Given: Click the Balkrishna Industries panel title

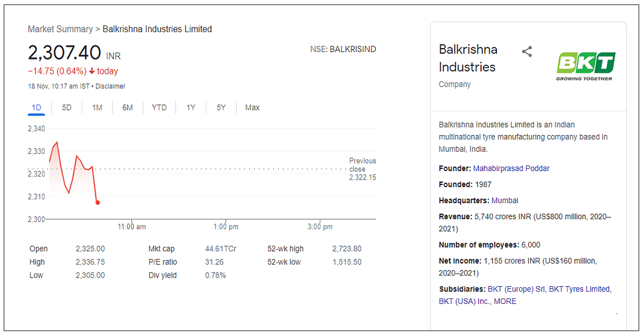Looking at the screenshot, I should [468, 58].
